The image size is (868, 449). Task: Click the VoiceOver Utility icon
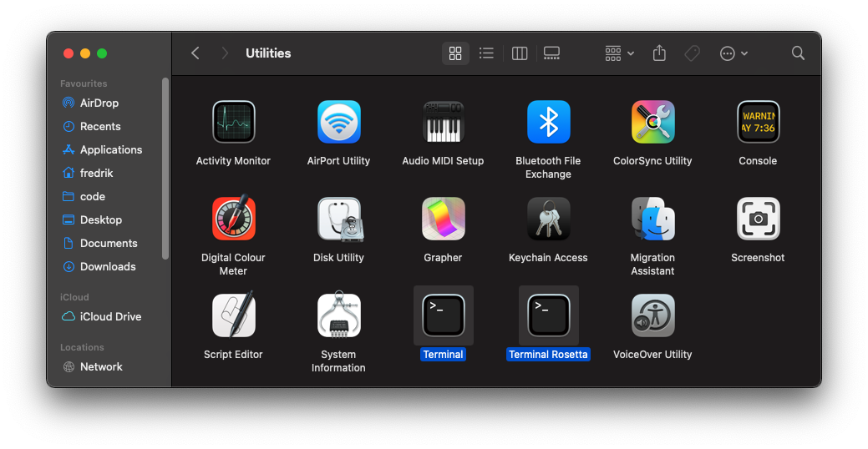(x=653, y=315)
